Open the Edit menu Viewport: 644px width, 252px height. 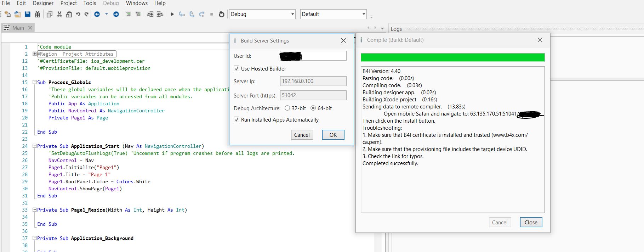coord(21,3)
